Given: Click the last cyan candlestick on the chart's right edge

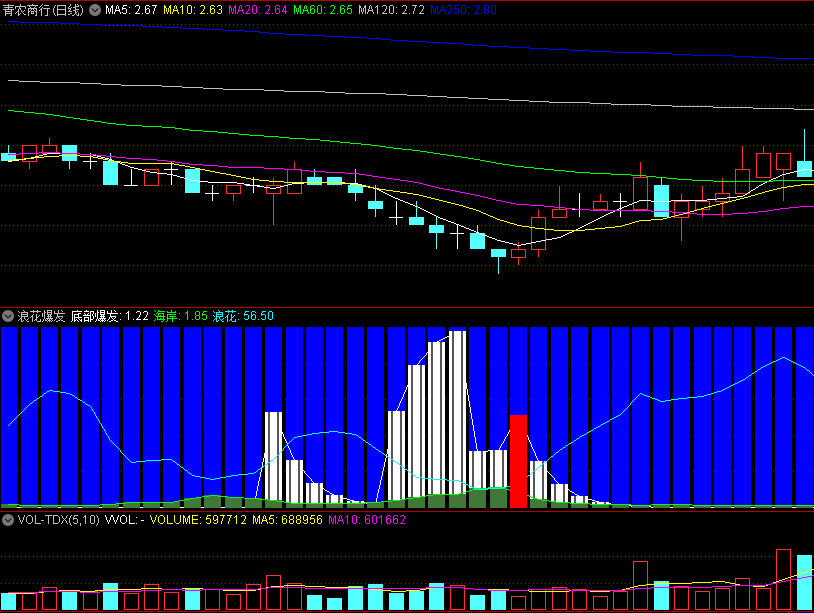Looking at the screenshot, I should 805,169.
